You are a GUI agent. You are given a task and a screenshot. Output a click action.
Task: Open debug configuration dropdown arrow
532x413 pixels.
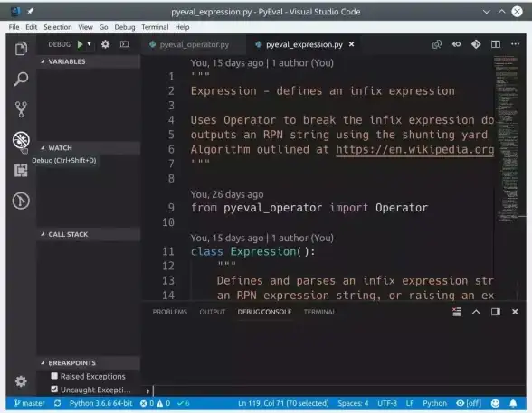90,44
